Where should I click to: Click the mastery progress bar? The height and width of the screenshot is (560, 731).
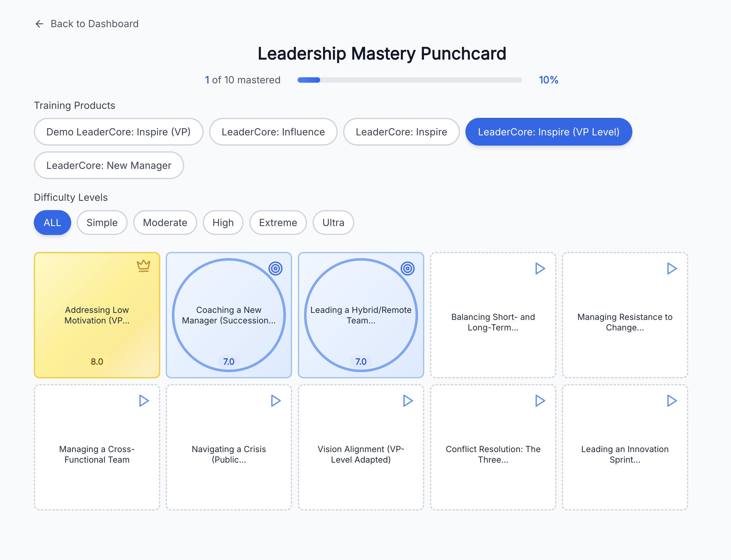tap(409, 80)
